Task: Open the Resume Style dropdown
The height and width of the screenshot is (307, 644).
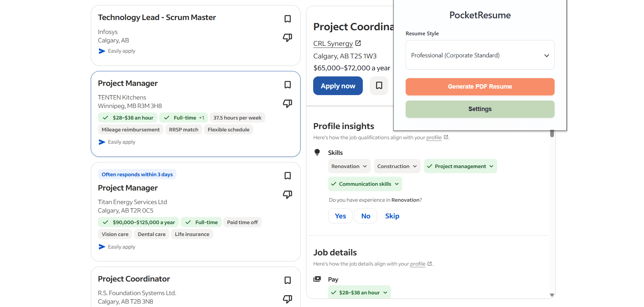Action: 479,55
